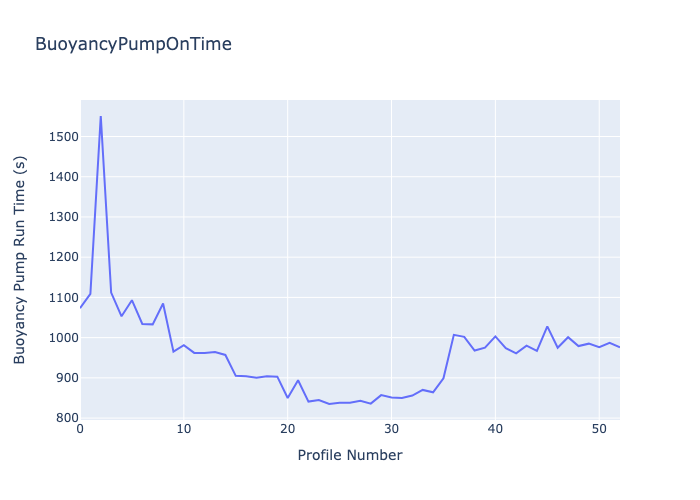Select the 10 x-axis tick label

pos(184,429)
